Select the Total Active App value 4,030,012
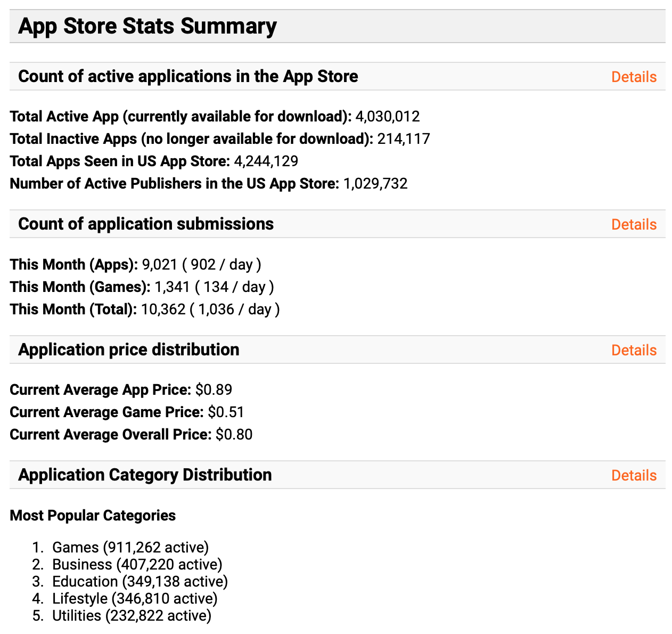The height and width of the screenshot is (634, 672). (x=388, y=117)
